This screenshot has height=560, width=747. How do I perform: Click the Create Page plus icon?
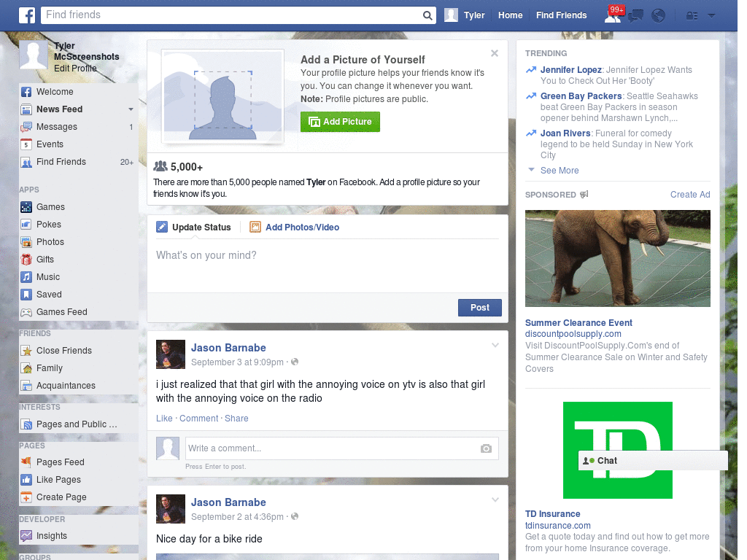pyautogui.click(x=26, y=497)
